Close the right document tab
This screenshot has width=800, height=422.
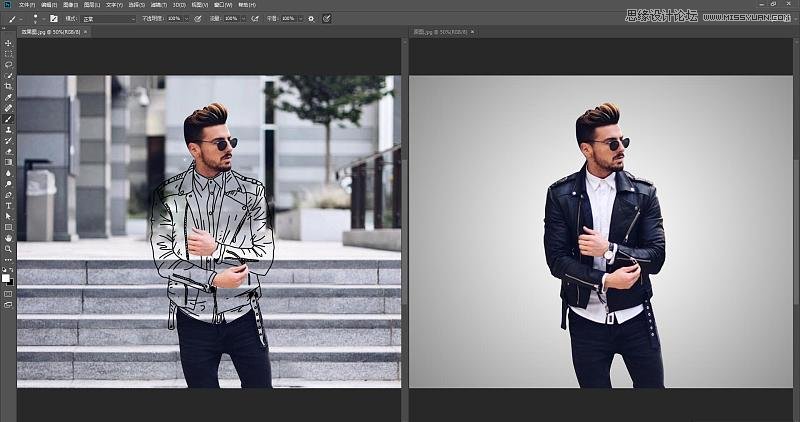[x=472, y=32]
